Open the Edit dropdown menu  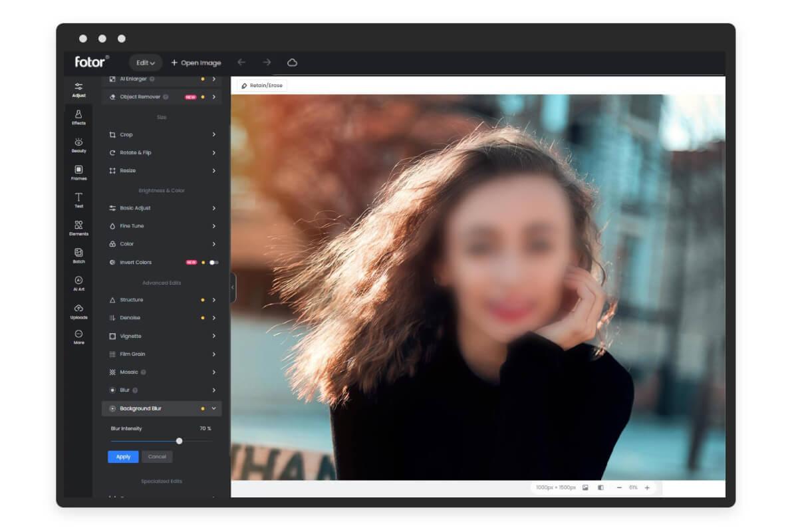(146, 63)
